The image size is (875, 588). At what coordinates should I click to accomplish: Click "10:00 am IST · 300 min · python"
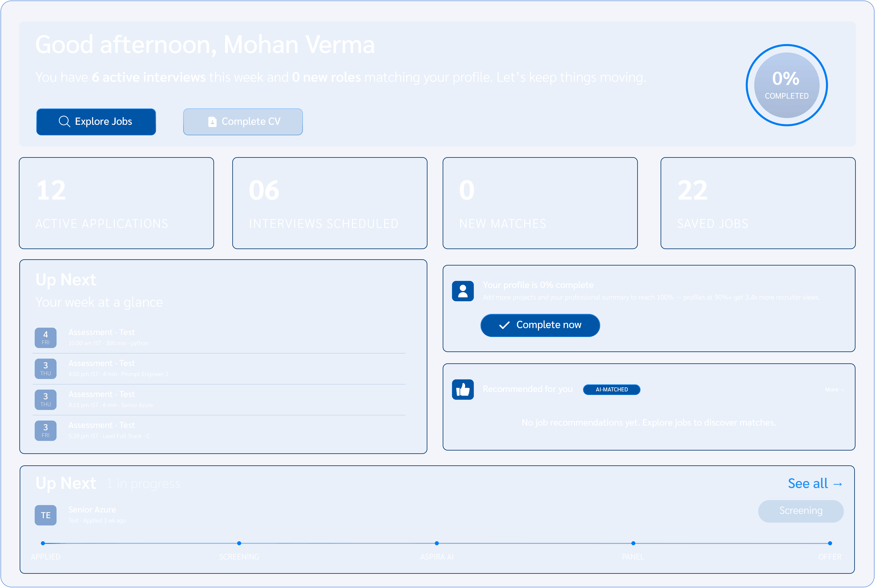(x=108, y=343)
